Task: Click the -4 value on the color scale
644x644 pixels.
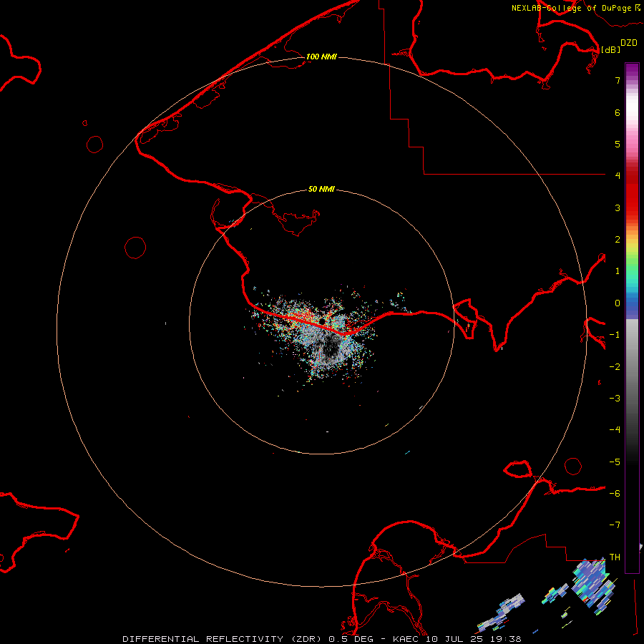Action: point(615,429)
